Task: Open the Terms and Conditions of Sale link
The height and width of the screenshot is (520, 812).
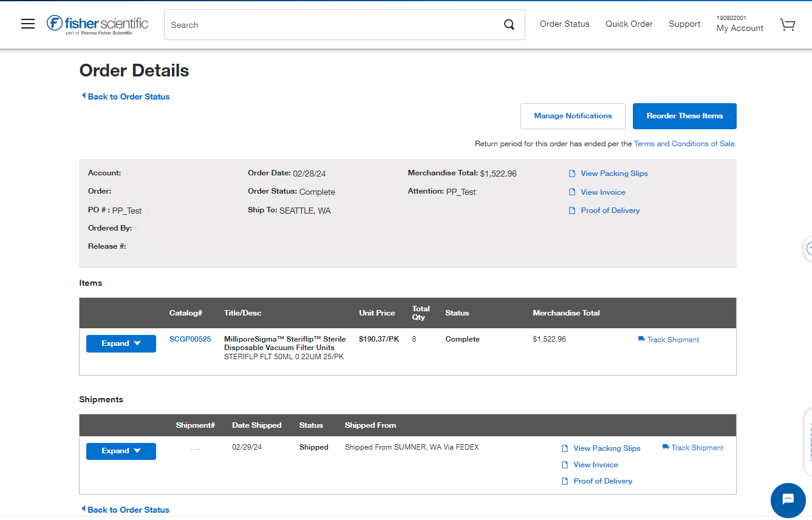Action: [684, 144]
